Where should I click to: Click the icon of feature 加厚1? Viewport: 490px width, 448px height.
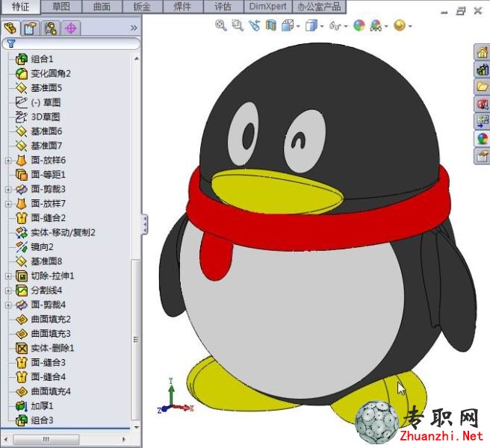pyautogui.click(x=22, y=406)
